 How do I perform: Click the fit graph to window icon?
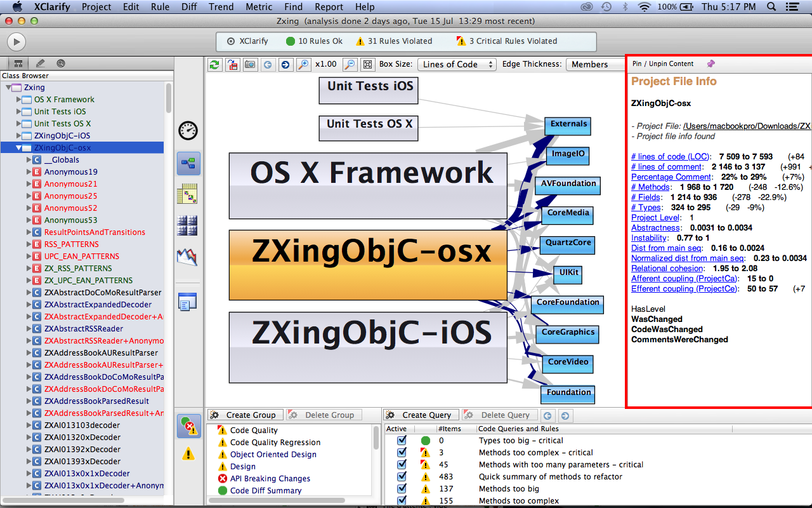(367, 65)
